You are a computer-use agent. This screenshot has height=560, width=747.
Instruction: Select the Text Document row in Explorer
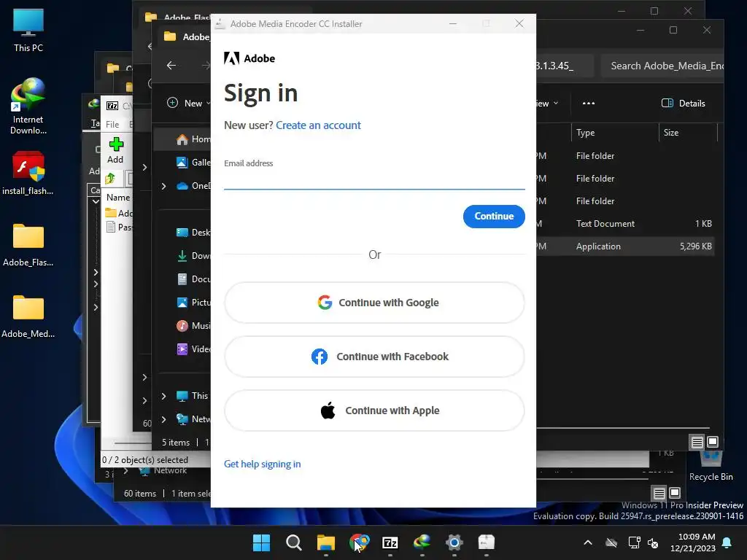click(x=625, y=223)
